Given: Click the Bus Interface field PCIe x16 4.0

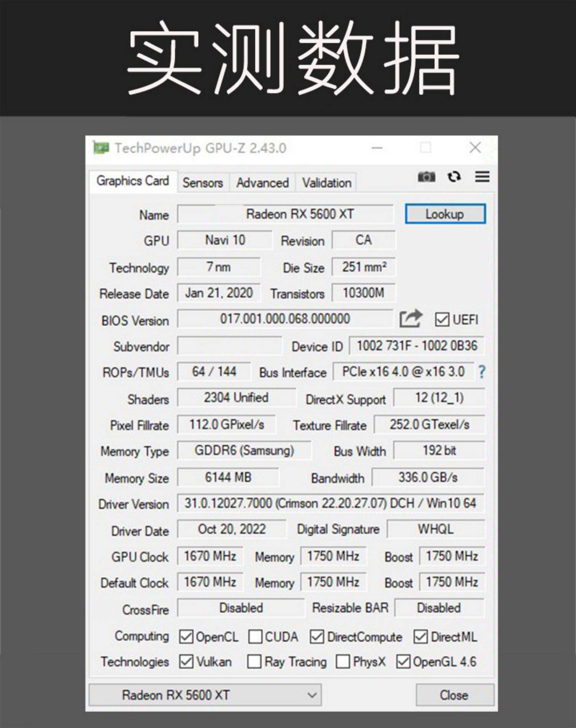Looking at the screenshot, I should (x=403, y=372).
